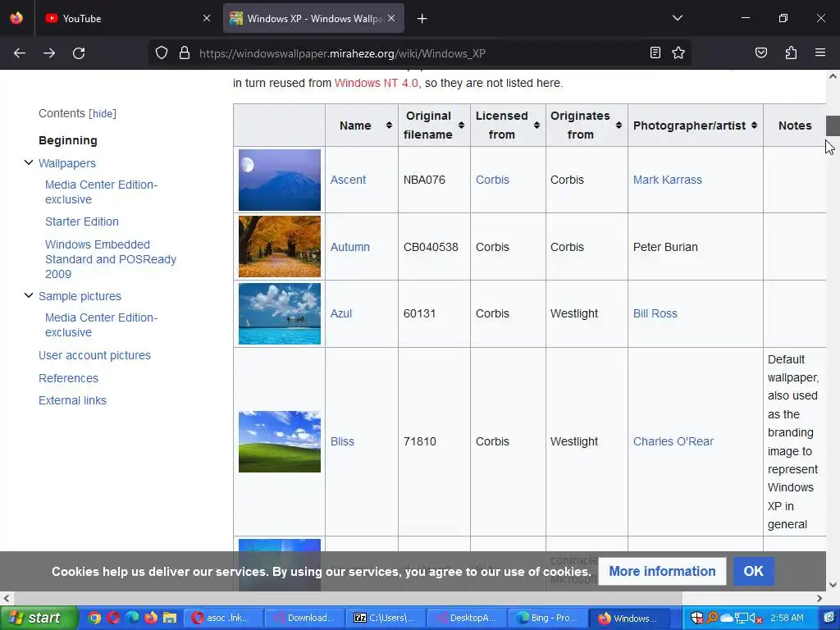Image resolution: width=840 pixels, height=630 pixels.
Task: Open the Extensions puzzle icon
Action: 791,52
